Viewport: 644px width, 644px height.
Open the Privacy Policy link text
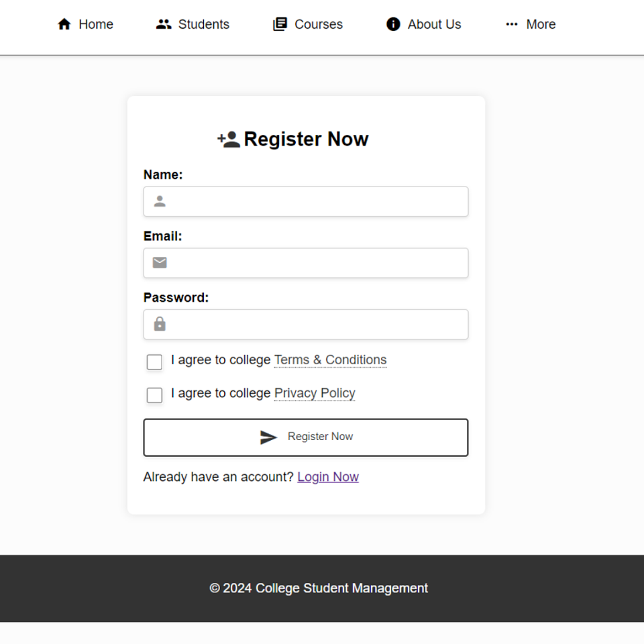coord(315,393)
